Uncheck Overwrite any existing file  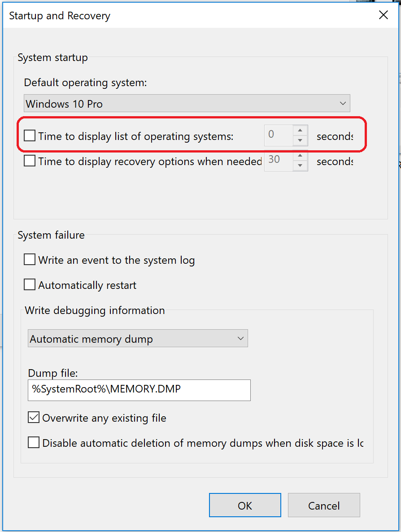34,418
